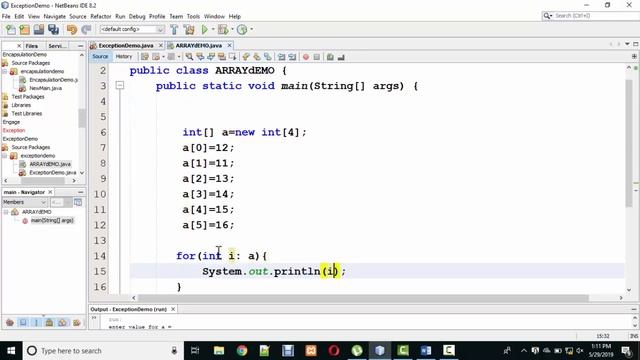Toggle the Javadoc view button in the Navigator header
The image size is (640, 360).
[x=78, y=202]
